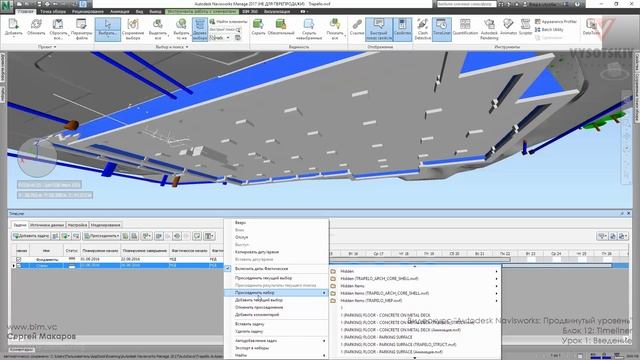The height and width of the screenshot is (360, 640).
Task: Choose Вставить задачу menu entry
Action: (249, 324)
